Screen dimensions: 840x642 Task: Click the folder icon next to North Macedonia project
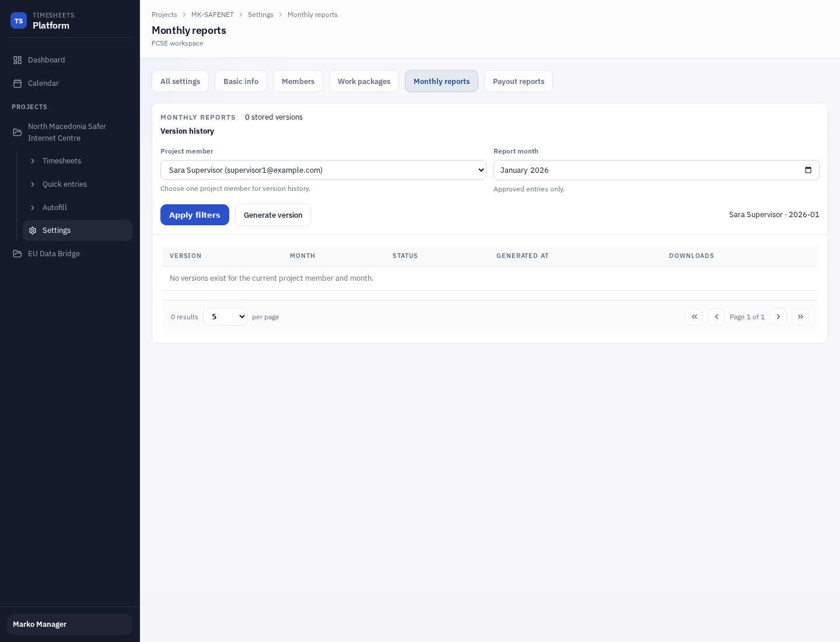[x=17, y=132]
